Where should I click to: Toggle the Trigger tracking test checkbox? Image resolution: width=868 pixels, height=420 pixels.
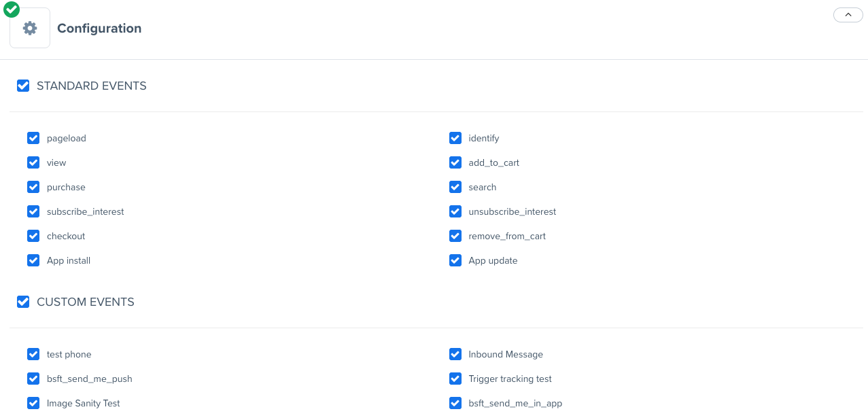coord(455,379)
